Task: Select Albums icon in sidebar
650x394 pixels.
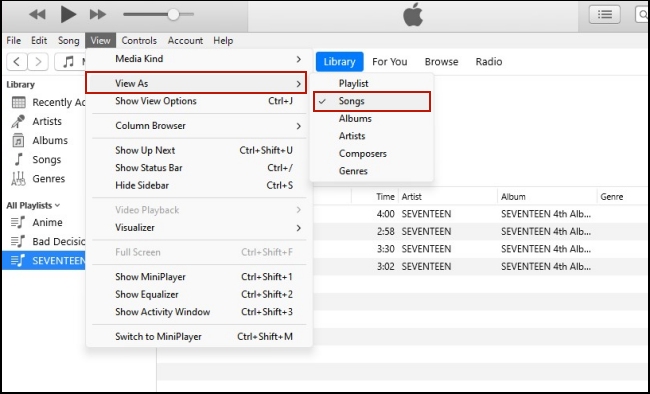Action: (18, 141)
